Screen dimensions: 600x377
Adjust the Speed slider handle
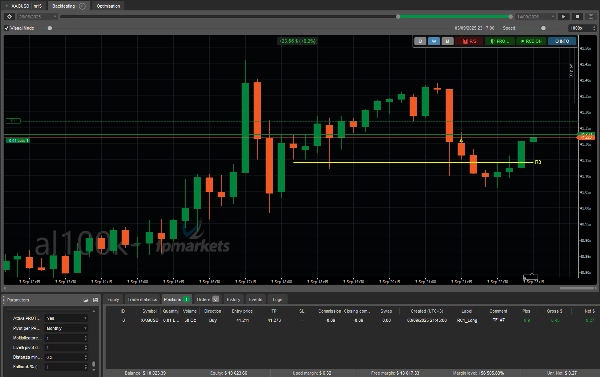click(x=543, y=28)
